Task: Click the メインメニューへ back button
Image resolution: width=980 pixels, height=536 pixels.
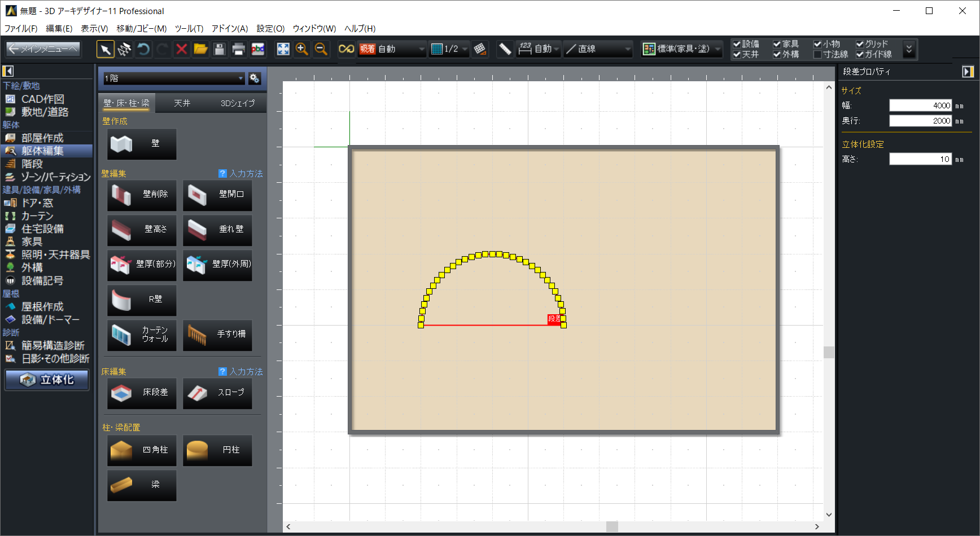Action: (43, 50)
